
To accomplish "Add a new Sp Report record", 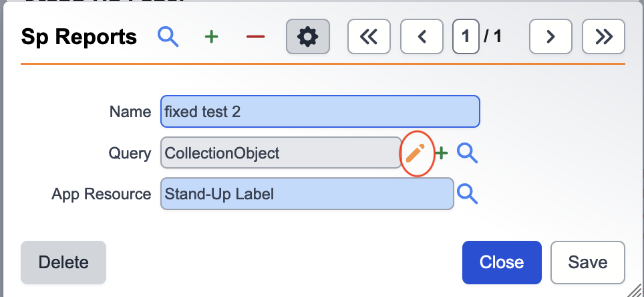I will (x=211, y=37).
